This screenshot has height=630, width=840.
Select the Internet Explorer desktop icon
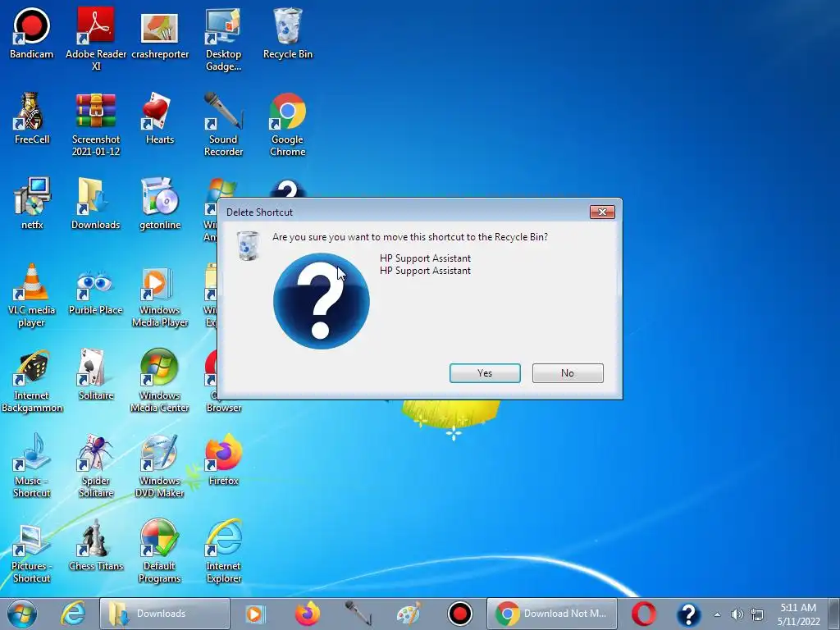pos(223,551)
